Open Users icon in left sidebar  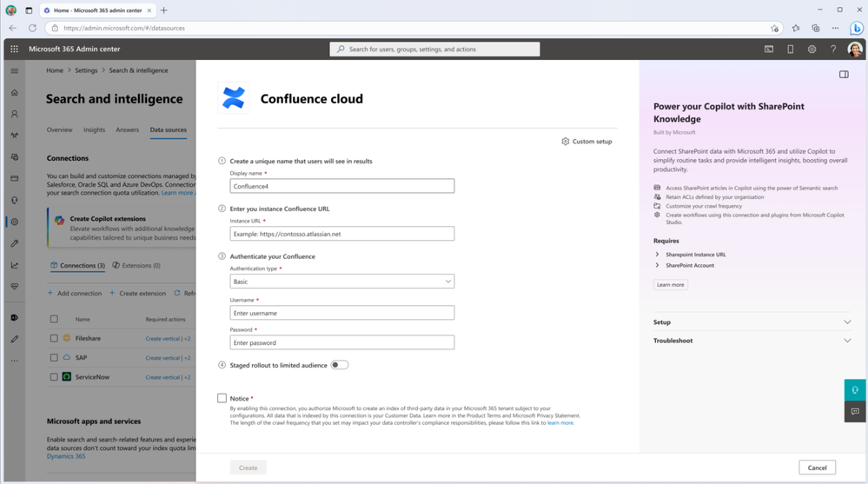(x=15, y=114)
